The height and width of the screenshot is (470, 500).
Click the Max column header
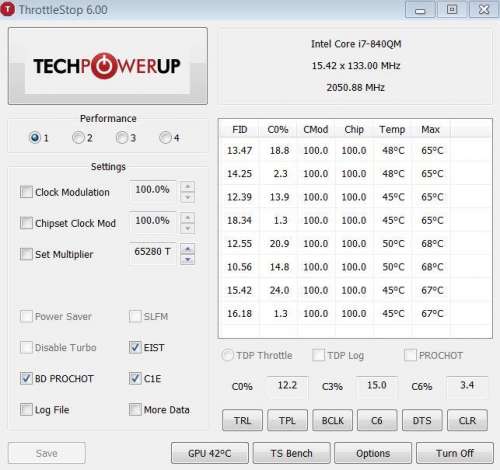431,129
